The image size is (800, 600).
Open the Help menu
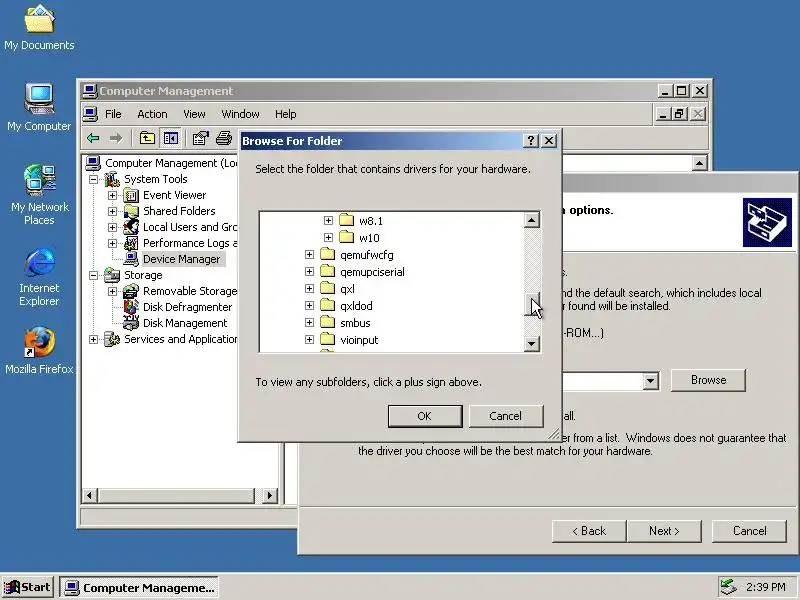point(285,114)
